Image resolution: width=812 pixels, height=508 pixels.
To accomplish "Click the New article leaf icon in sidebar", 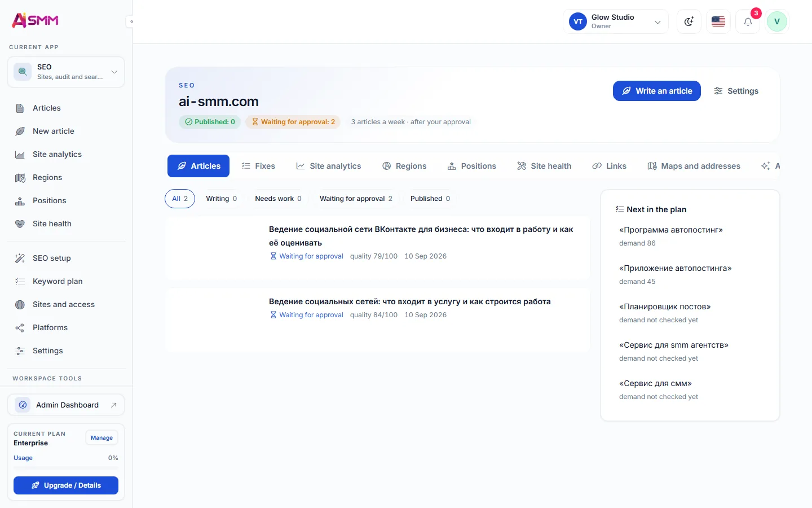I will click(x=20, y=131).
